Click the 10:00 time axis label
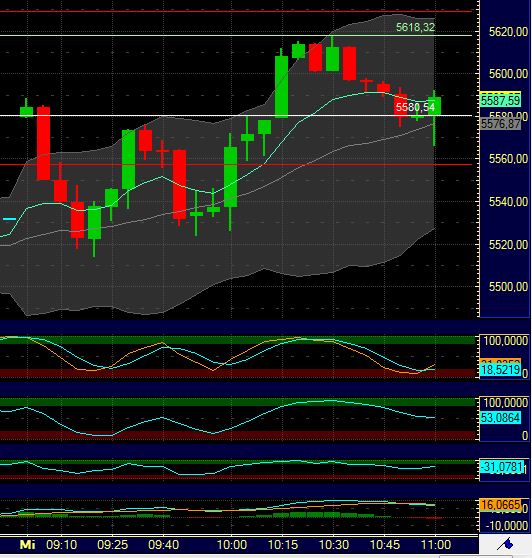 [232, 544]
